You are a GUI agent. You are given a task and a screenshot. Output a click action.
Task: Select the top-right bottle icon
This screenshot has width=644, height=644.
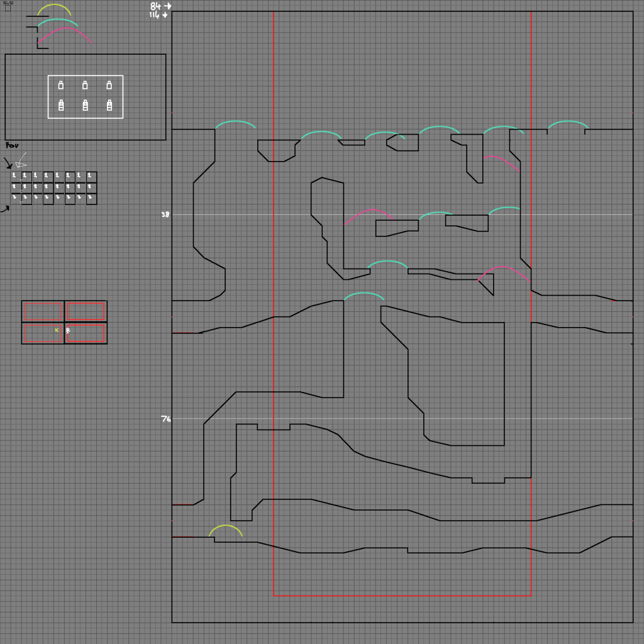click(109, 85)
